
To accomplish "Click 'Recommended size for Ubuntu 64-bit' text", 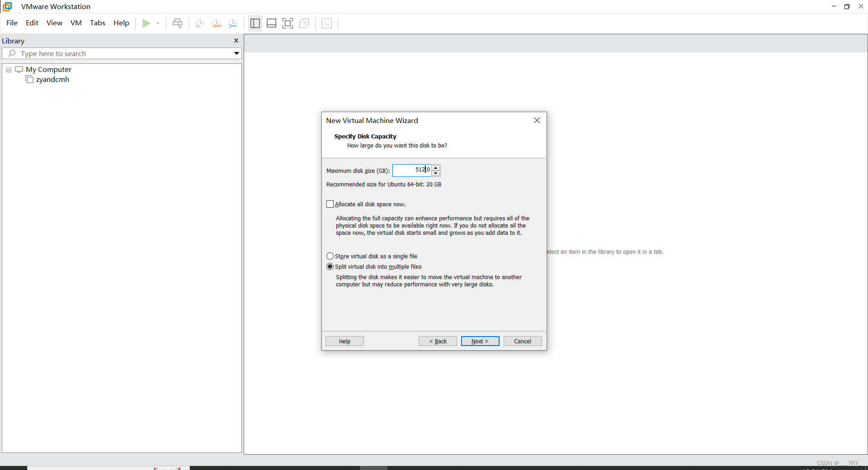I will pyautogui.click(x=384, y=185).
